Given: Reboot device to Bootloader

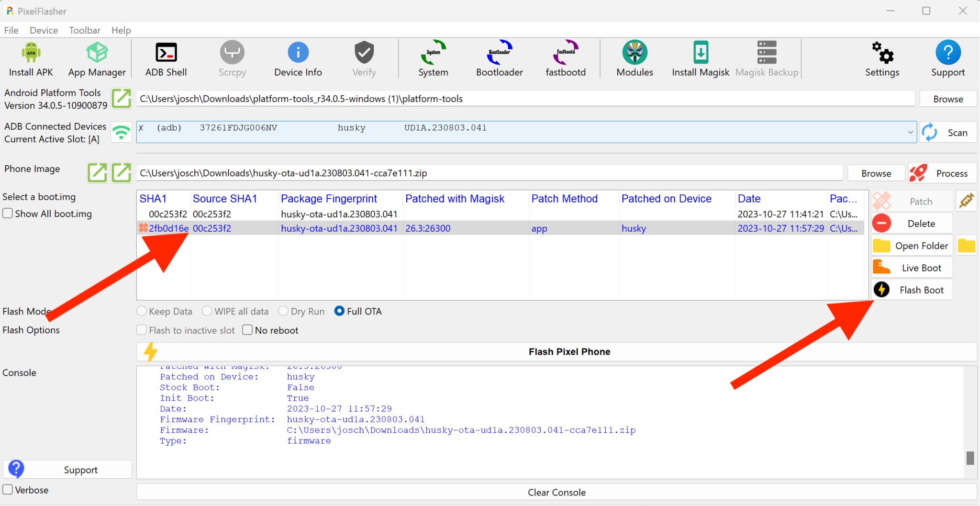Looking at the screenshot, I should tap(500, 59).
